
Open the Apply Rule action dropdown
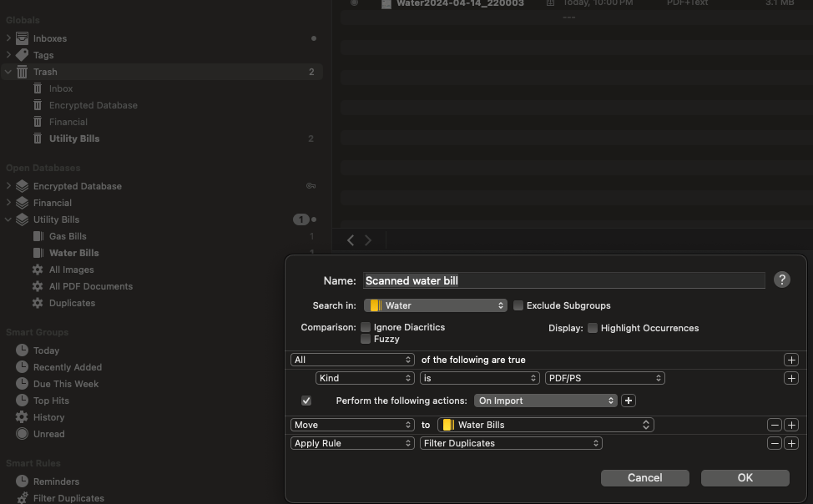[352, 443]
